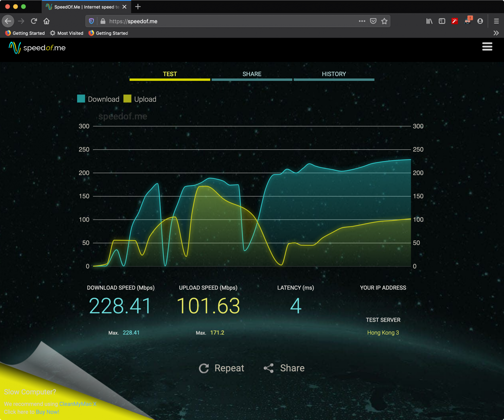
Task: Toggle the Firefox sidebar icon
Action: pos(442,21)
